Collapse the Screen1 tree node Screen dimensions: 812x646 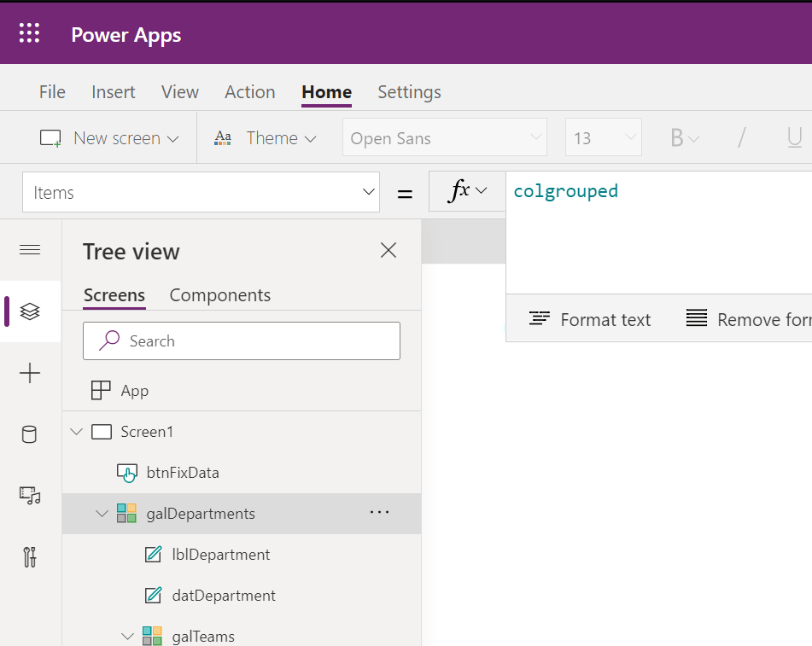(x=77, y=431)
